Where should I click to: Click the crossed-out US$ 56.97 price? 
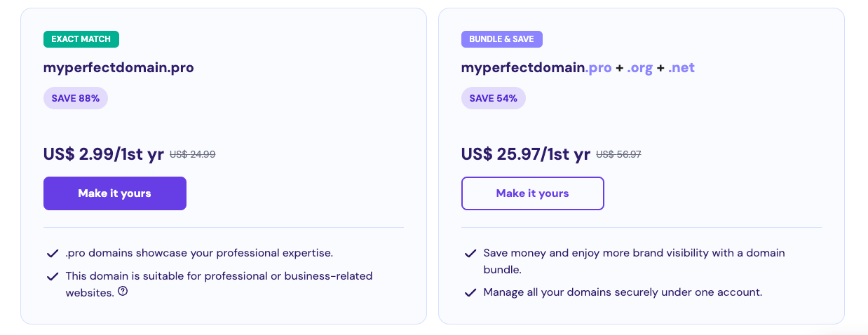618,155
